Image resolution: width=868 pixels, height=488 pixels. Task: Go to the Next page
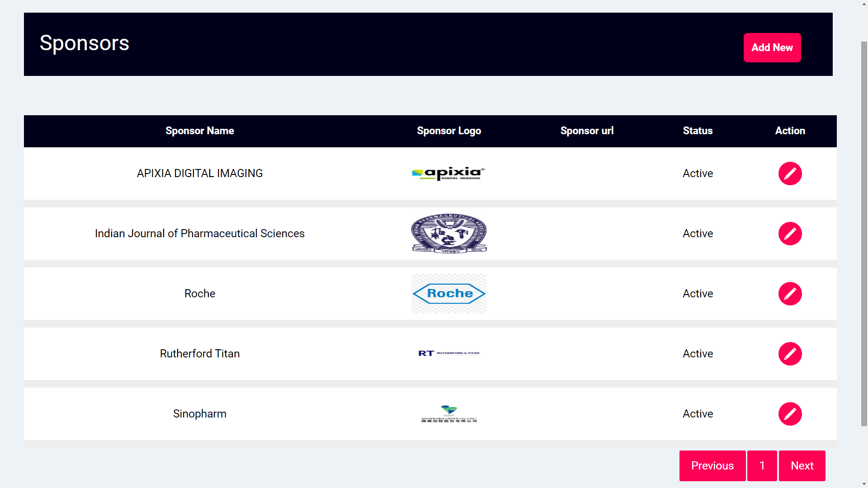coord(802,466)
